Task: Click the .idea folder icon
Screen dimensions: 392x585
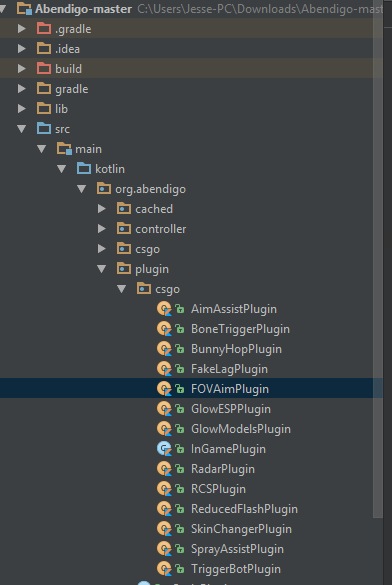Action: (x=44, y=49)
